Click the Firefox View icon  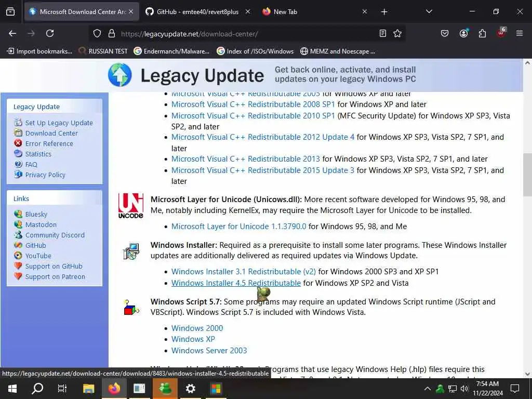click(x=10, y=12)
